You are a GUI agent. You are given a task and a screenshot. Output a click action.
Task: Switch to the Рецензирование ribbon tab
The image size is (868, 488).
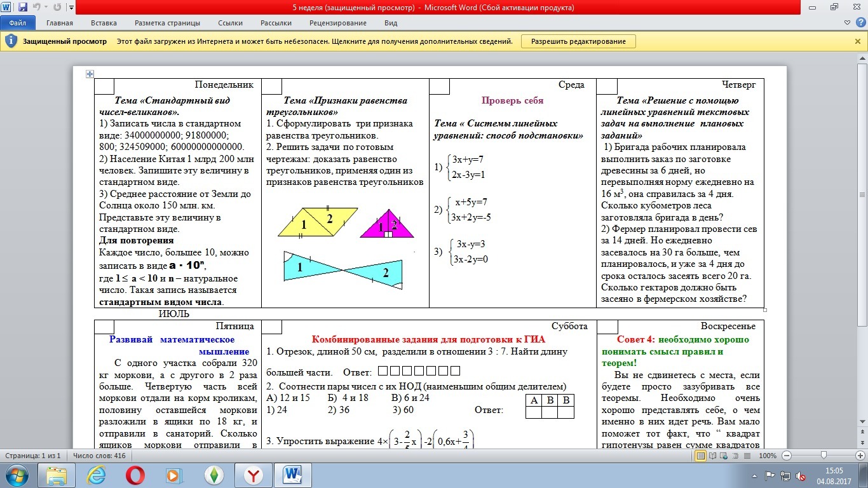click(337, 23)
